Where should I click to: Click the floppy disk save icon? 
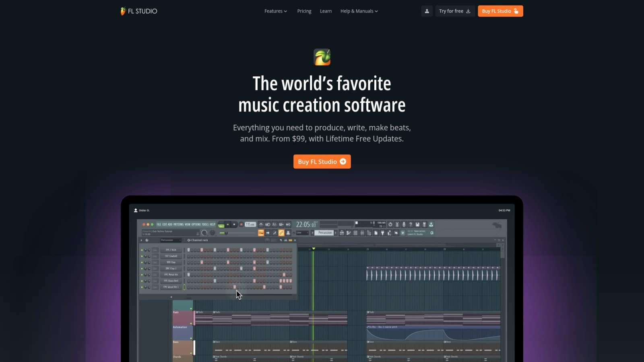(x=417, y=224)
